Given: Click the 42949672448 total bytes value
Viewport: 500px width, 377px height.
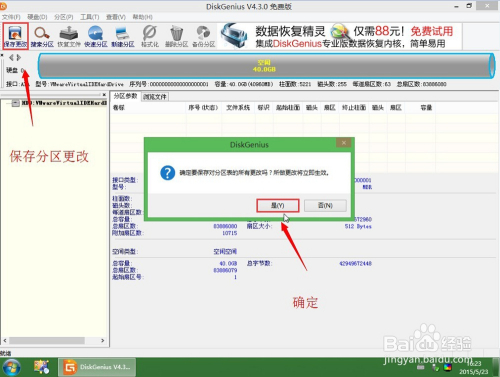Looking at the screenshot, I should pyautogui.click(x=355, y=263).
